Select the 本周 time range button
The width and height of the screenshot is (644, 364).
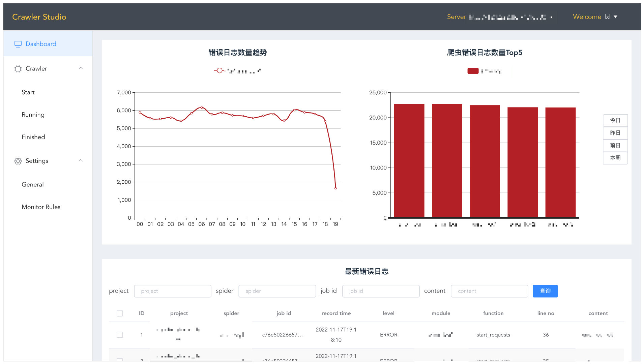[615, 158]
